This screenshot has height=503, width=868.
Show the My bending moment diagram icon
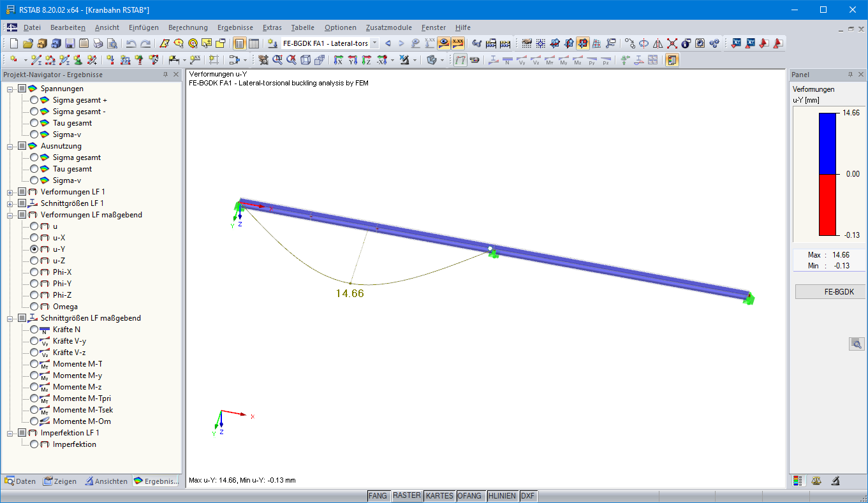[x=563, y=60]
